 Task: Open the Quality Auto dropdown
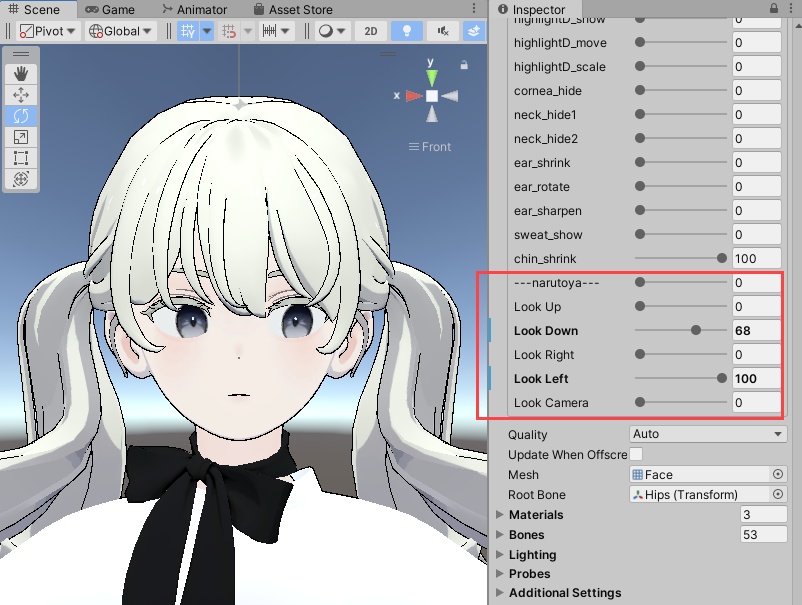pos(708,434)
